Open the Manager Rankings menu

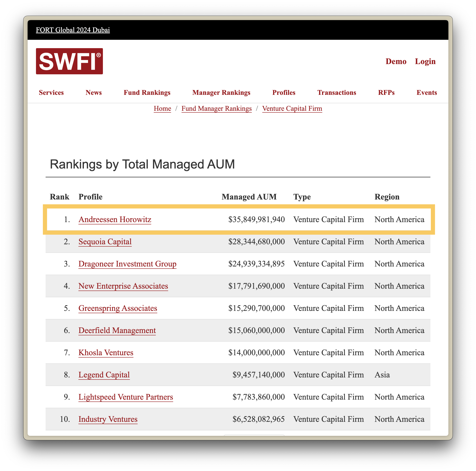click(x=221, y=93)
